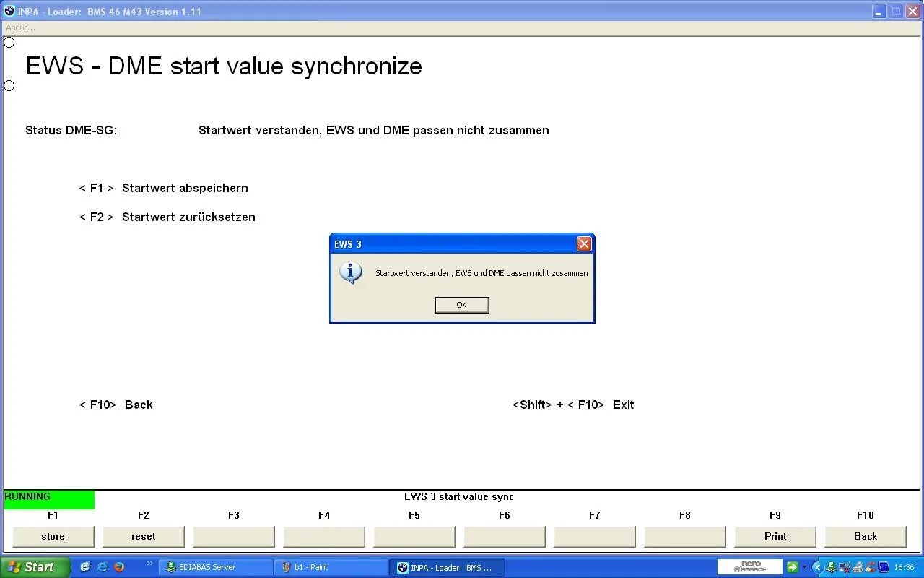Click the 'Status DME-SG:' label

[x=71, y=130]
